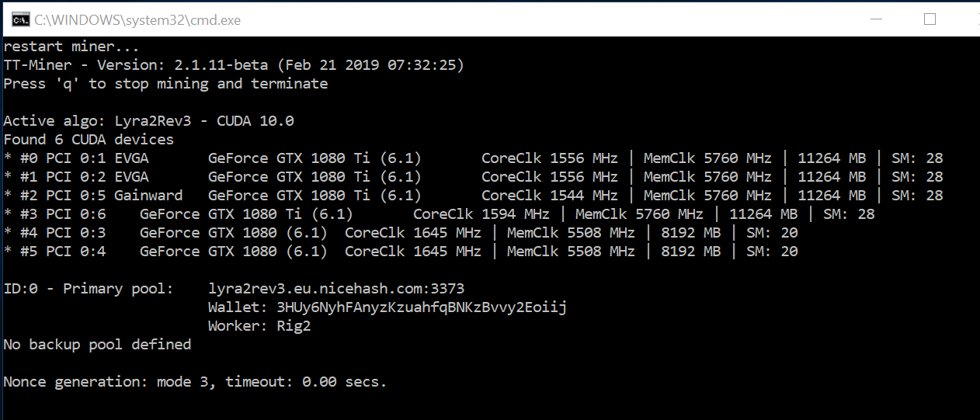Click "Press 'q' to stop mining" text
This screenshot has width=980, height=420.
(x=165, y=84)
